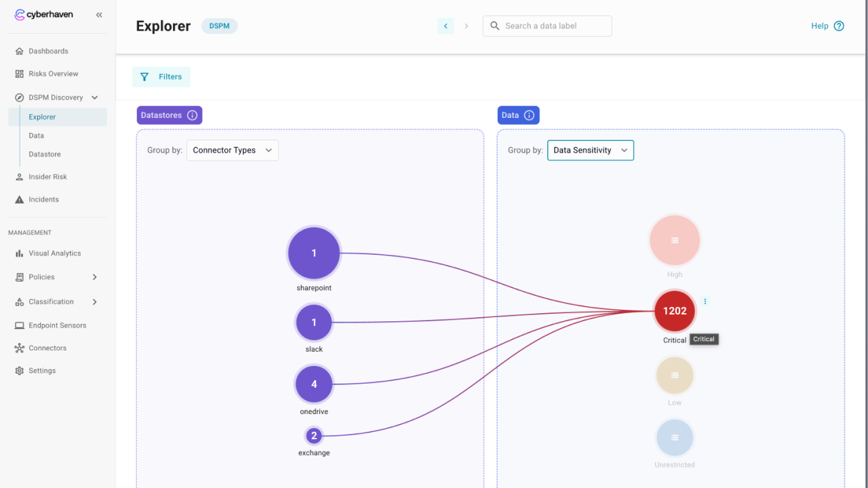Click the info icon beside Data label
The height and width of the screenshot is (488, 868).
[x=529, y=115]
